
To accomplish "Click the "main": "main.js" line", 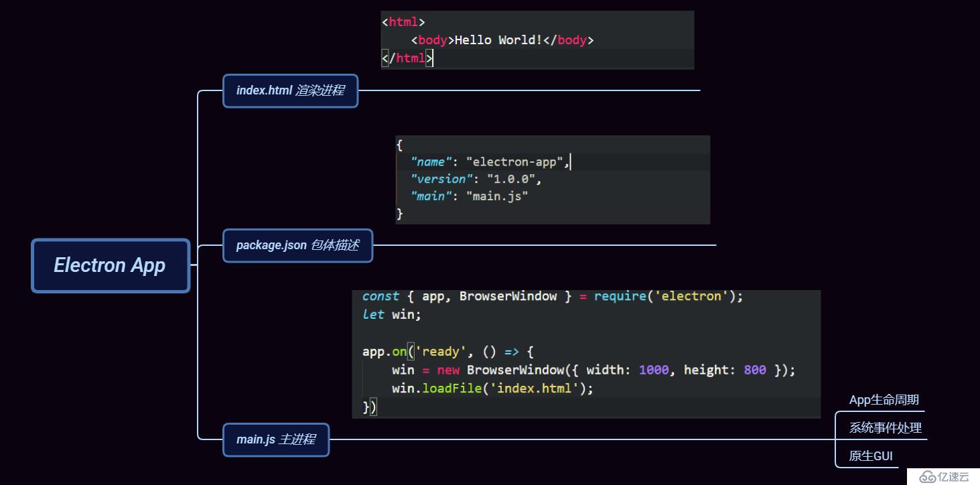I will (x=470, y=196).
